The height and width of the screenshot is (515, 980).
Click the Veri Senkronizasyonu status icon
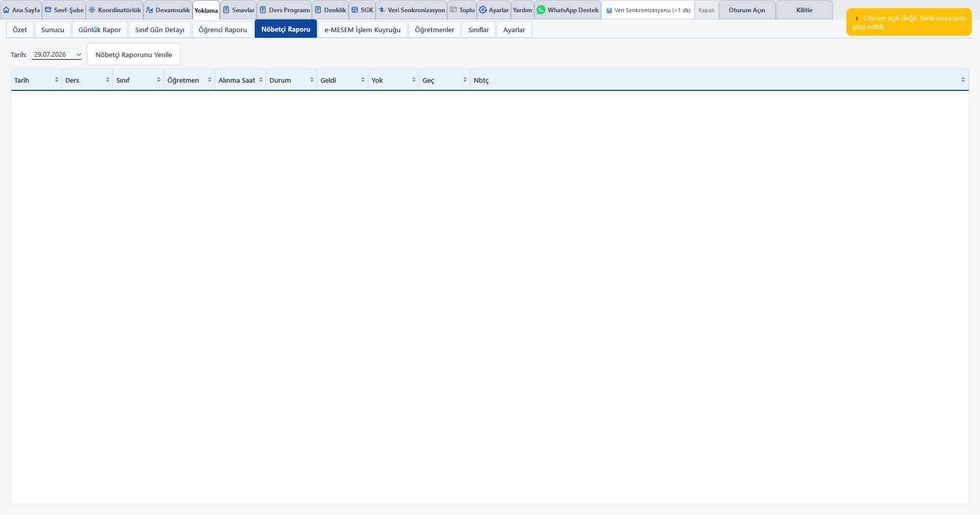609,10
